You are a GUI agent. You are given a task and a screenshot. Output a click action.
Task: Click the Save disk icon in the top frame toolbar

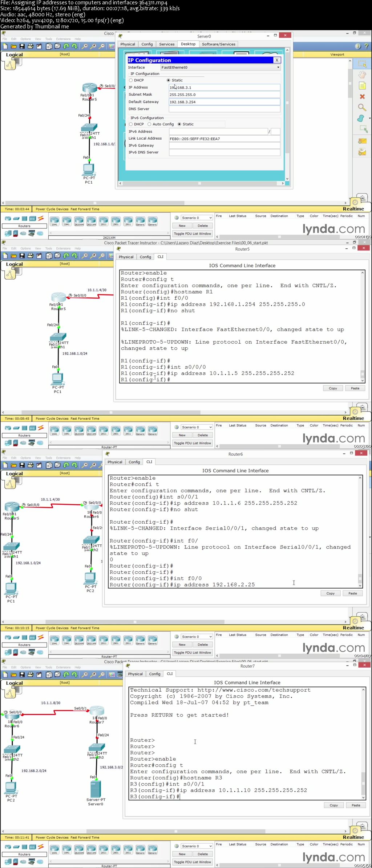22,46
